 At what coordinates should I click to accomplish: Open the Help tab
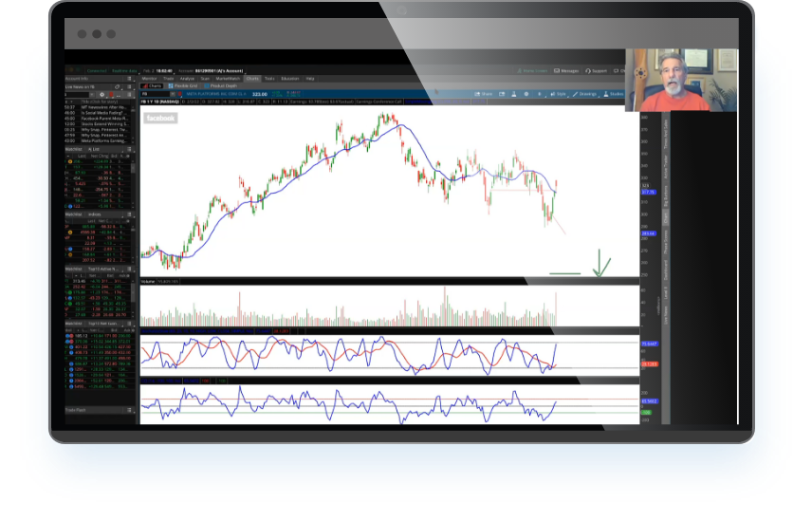click(x=310, y=79)
